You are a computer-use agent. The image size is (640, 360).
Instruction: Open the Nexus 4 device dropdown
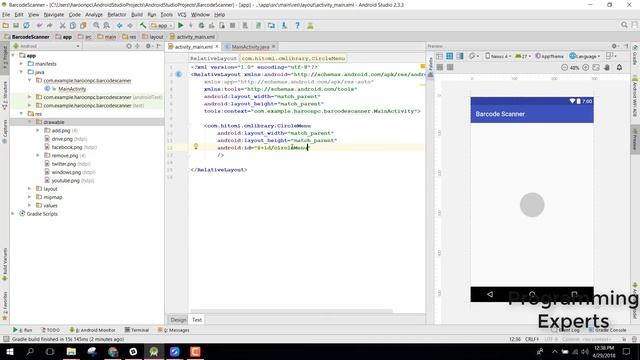pyautogui.click(x=498, y=56)
